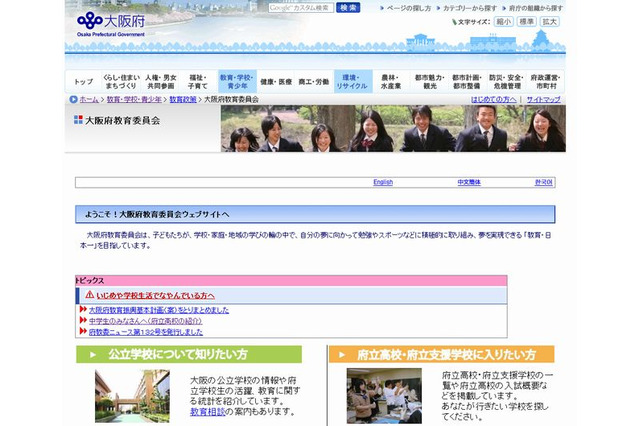Set text size to 標準
640x426 pixels.
(527, 22)
